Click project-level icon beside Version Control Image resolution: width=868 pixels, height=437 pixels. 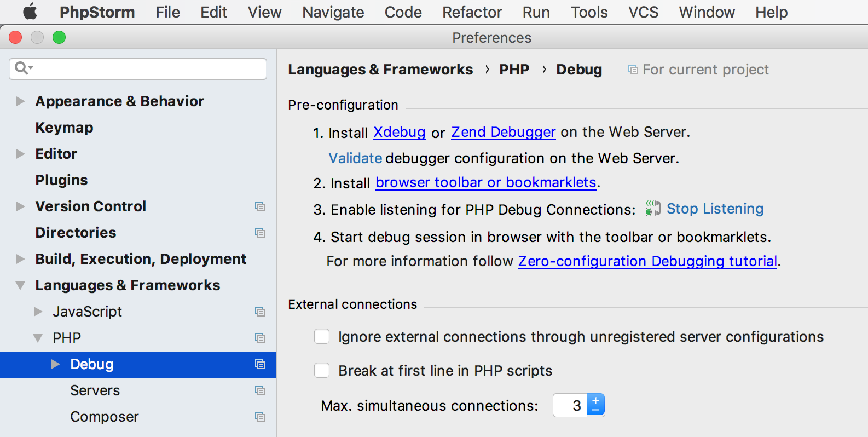tap(260, 206)
